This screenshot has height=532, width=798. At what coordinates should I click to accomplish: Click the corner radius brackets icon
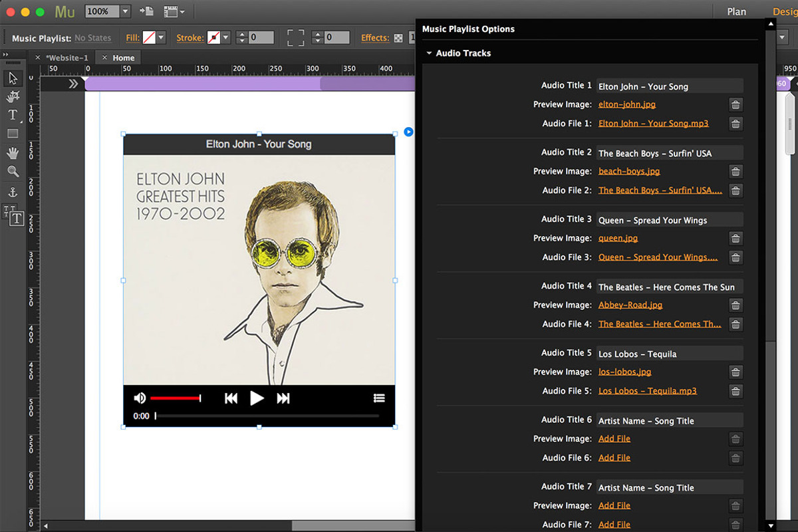[295, 38]
